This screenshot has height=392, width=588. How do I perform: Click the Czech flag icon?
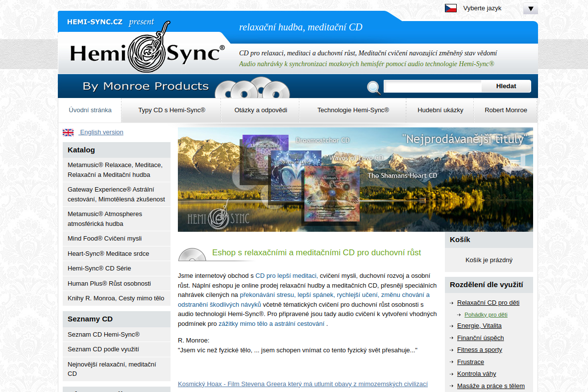coord(451,8)
